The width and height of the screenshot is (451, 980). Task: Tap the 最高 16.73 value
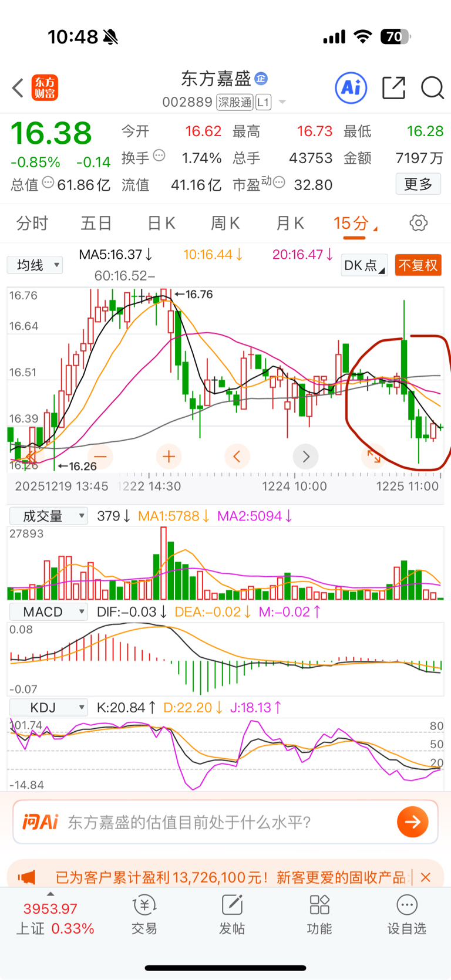(315, 131)
